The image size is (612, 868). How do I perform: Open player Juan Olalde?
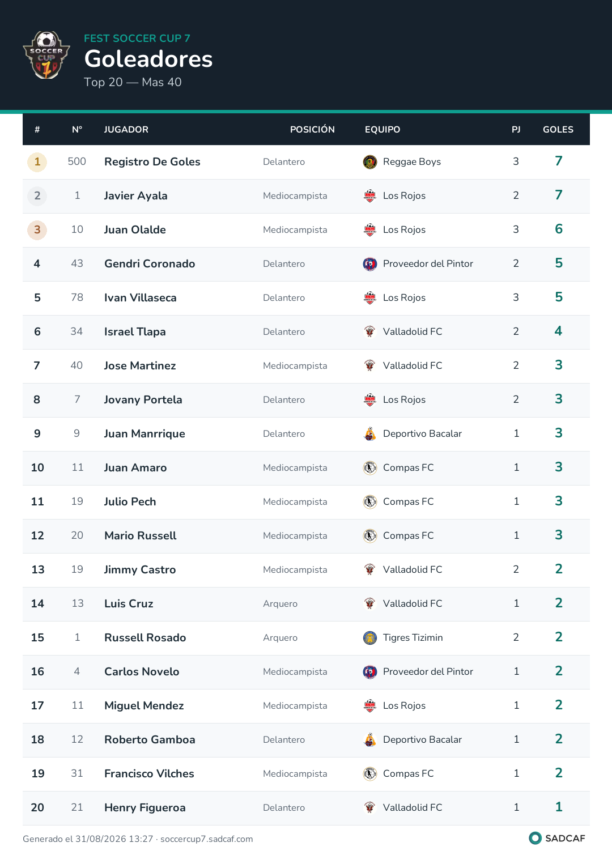click(135, 230)
